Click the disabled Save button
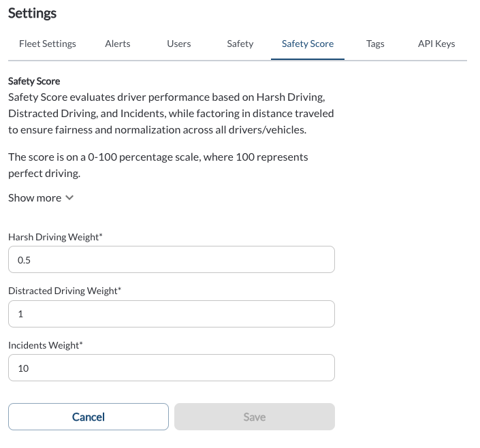The height and width of the screenshot is (448, 480). 254,417
